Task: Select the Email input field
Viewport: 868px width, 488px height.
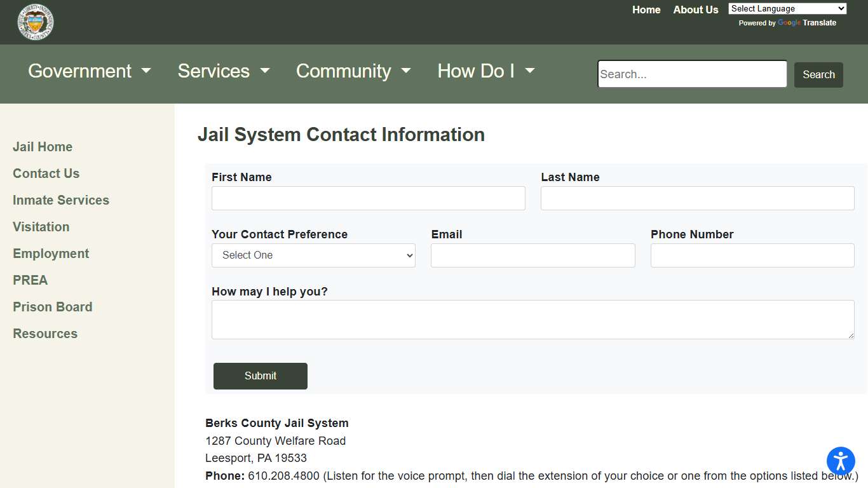Action: pyautogui.click(x=532, y=255)
